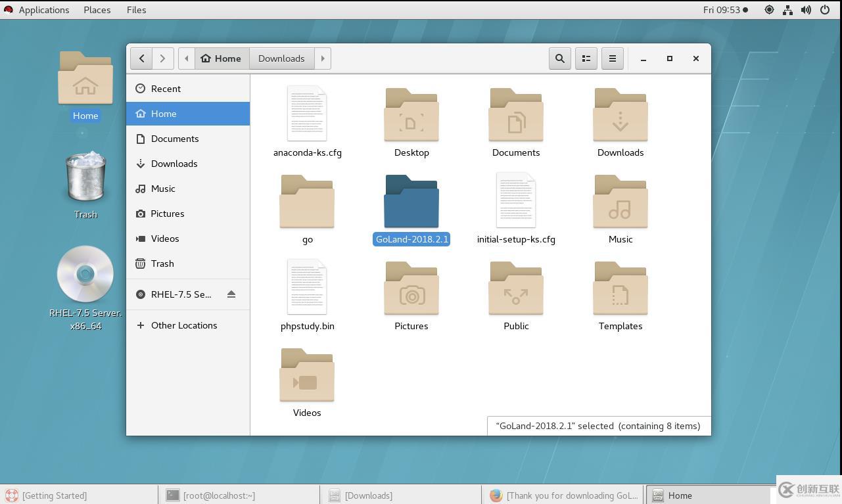
Task: Select Videos in the sidebar
Action: [188, 239]
